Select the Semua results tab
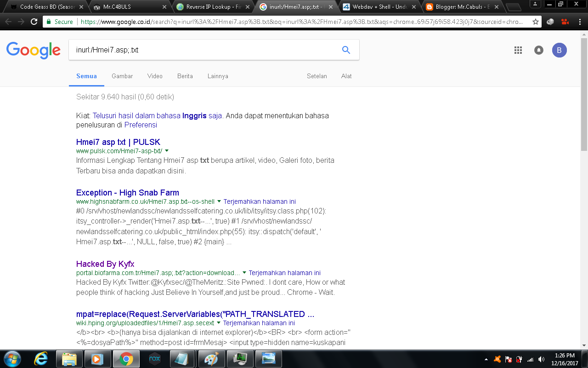 [x=86, y=76]
